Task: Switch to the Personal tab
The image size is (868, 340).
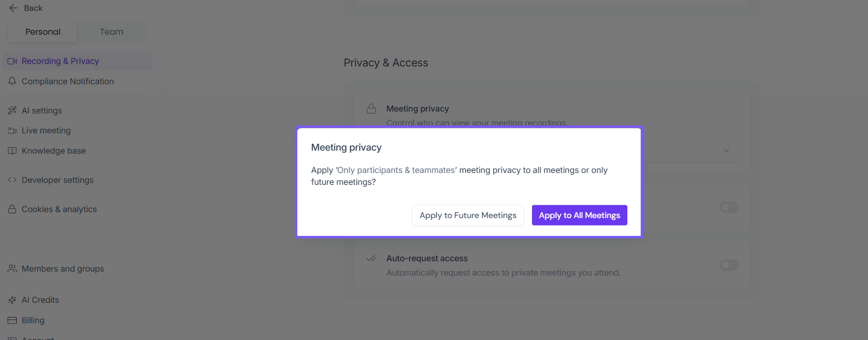Action: pos(43,32)
